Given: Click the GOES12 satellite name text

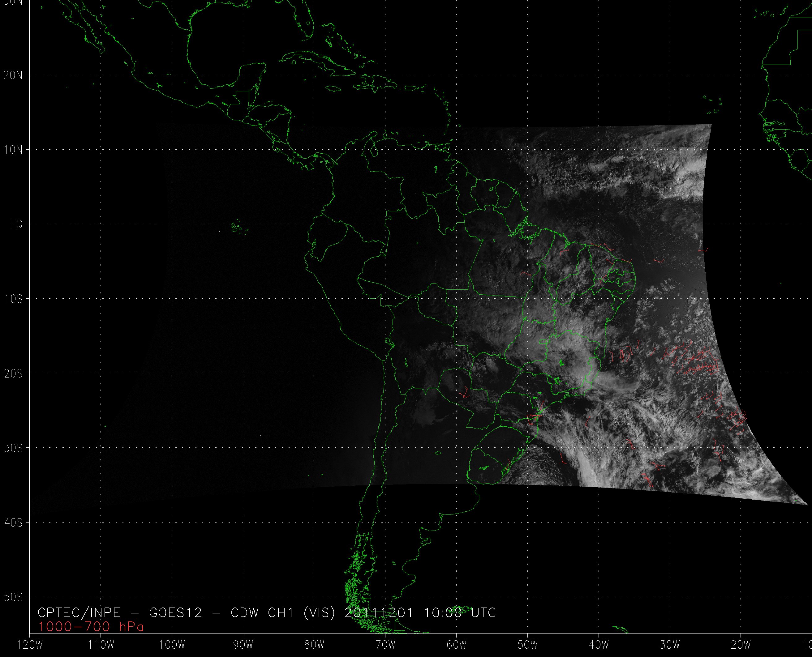Looking at the screenshot, I should click(176, 613).
